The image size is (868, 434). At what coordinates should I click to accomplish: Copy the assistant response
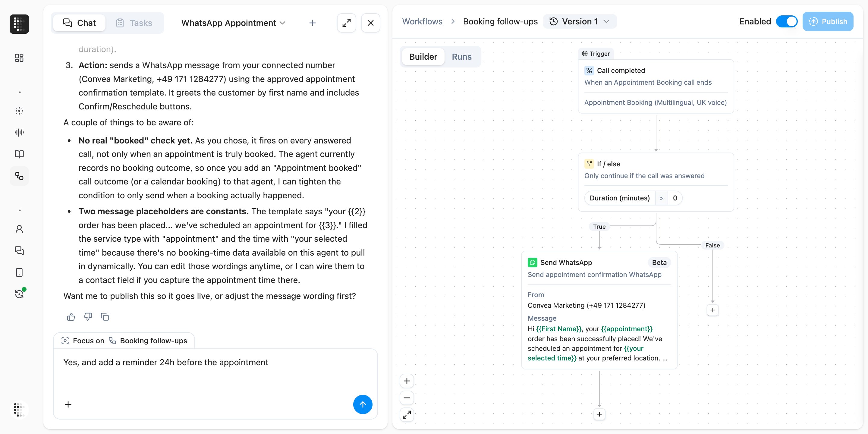105,317
